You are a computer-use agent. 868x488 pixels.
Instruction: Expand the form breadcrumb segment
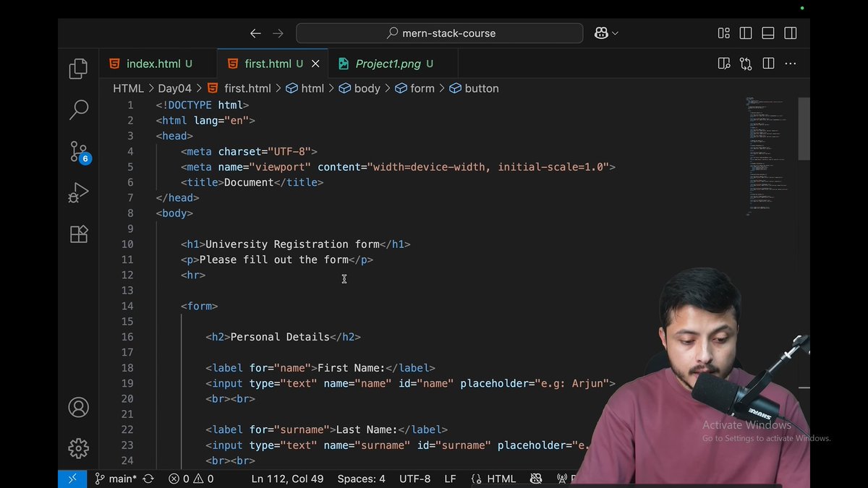point(414,88)
